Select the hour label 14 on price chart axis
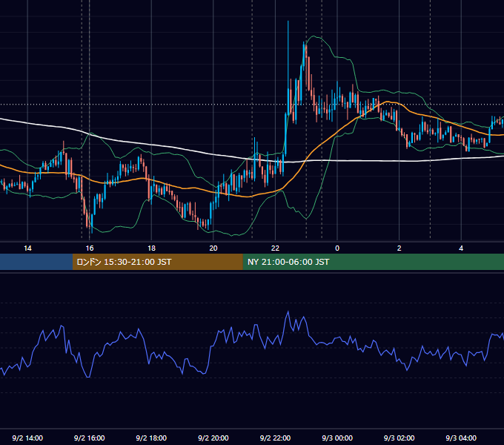 click(x=27, y=248)
